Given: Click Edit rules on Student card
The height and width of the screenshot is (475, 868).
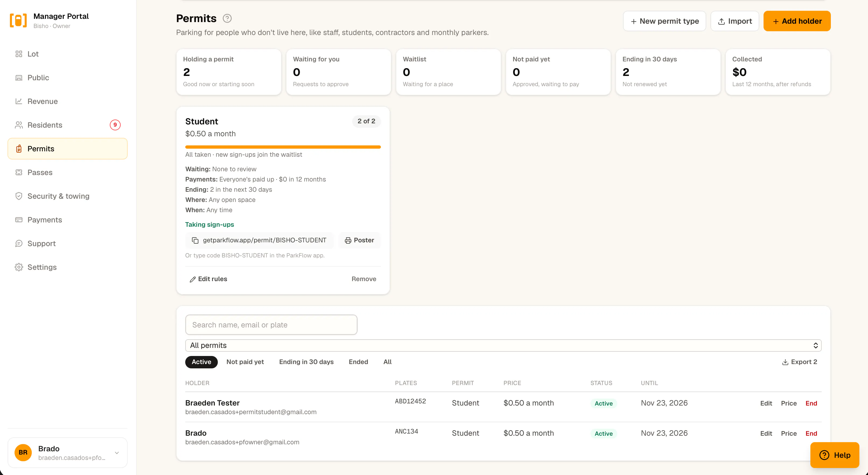Looking at the screenshot, I should (208, 279).
